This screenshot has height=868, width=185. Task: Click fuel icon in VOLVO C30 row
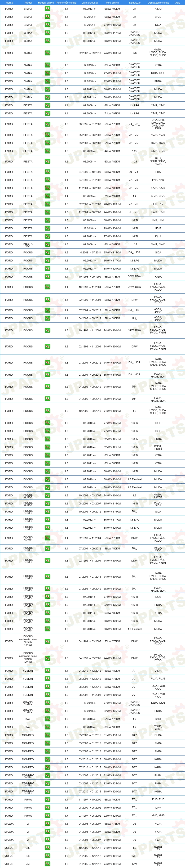point(47,848)
